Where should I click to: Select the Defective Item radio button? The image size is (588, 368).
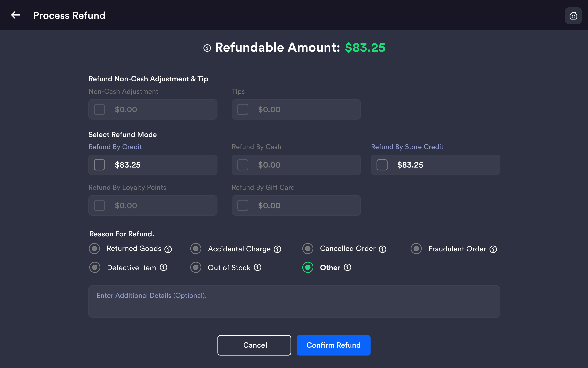(95, 267)
